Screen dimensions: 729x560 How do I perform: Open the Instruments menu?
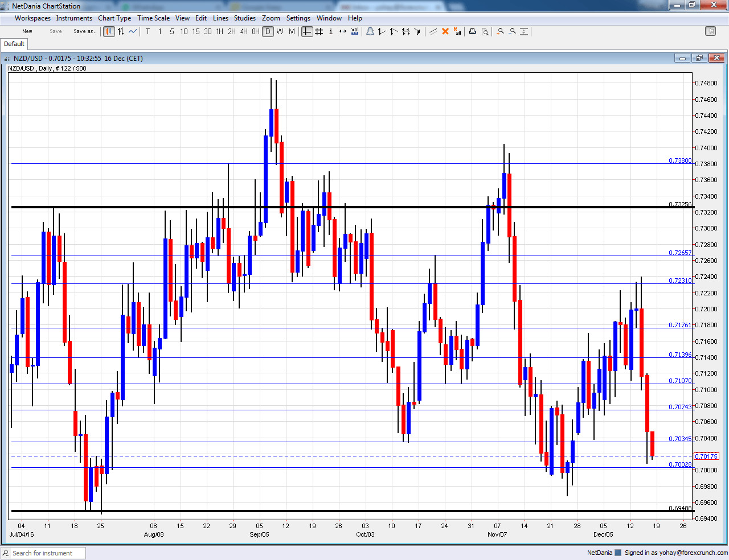[x=74, y=18]
